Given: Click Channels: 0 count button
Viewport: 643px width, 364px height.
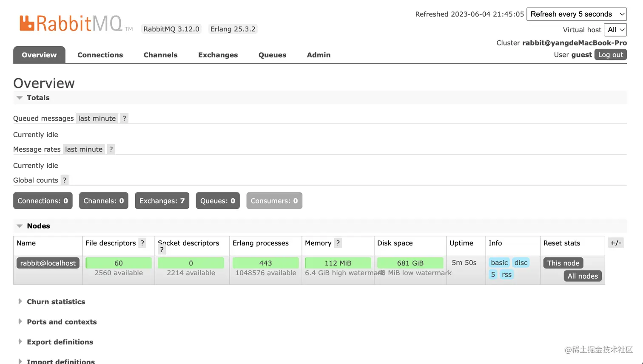Looking at the screenshot, I should click(x=104, y=201).
